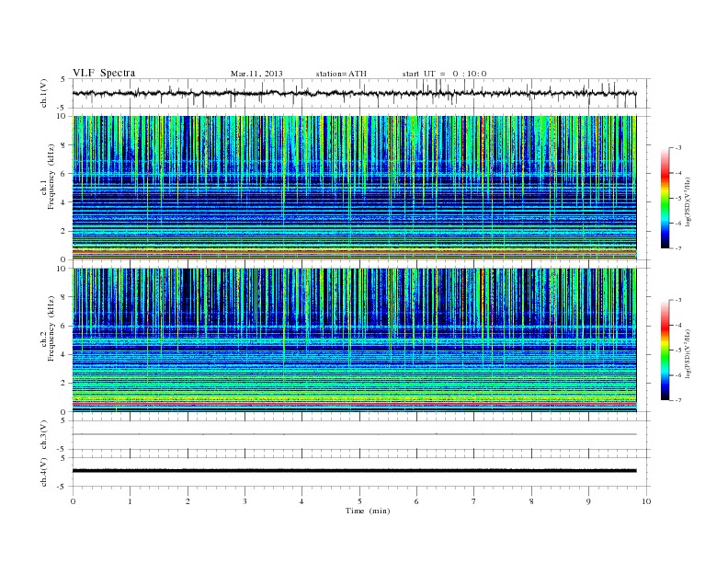The width and height of the screenshot is (728, 563).
Task: Select the 'ch.4(V)' axis label
Action: click(44, 472)
